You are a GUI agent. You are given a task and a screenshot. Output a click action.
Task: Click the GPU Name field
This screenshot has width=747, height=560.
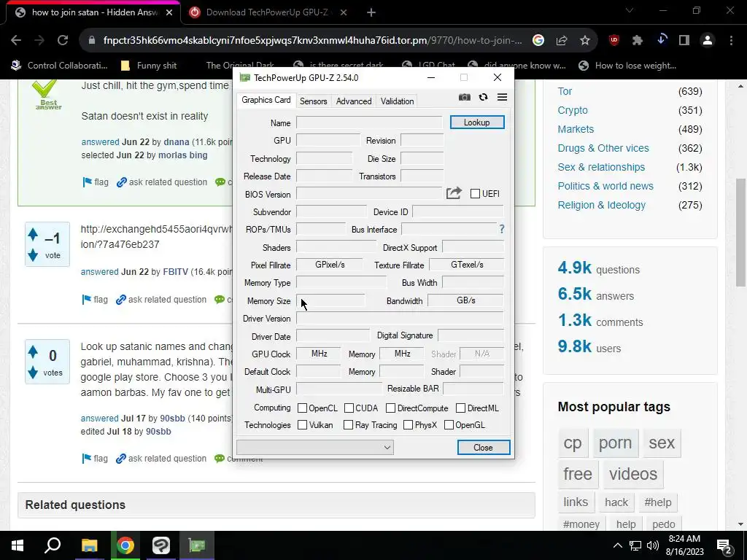(x=369, y=122)
